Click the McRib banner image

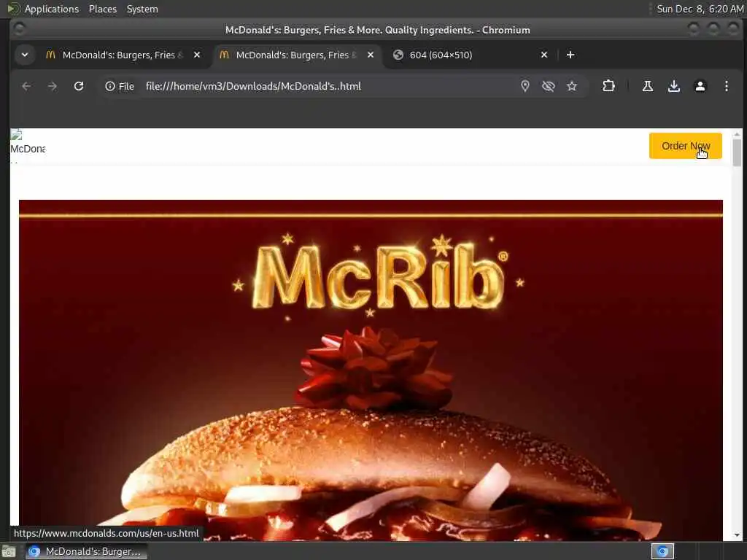click(x=371, y=370)
